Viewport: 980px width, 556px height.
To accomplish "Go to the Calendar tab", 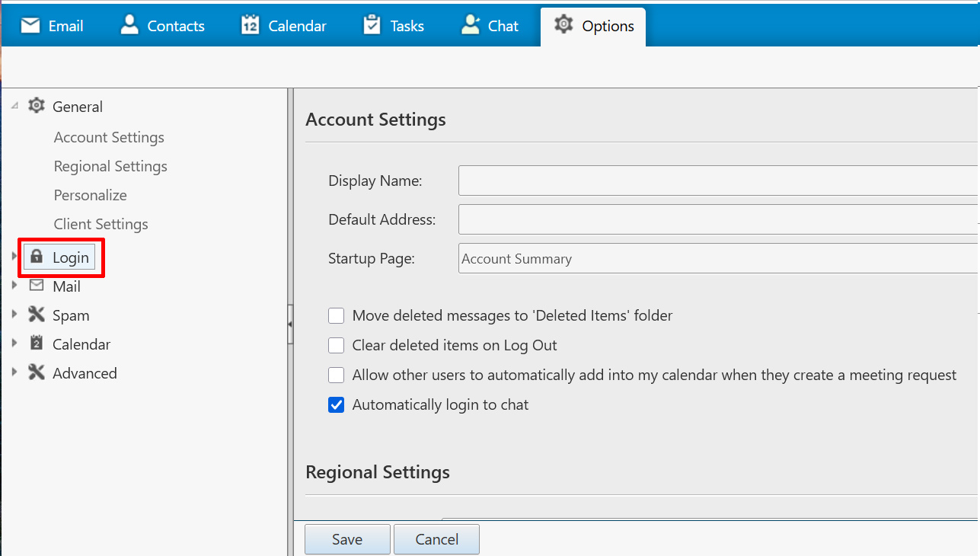I will click(x=284, y=26).
